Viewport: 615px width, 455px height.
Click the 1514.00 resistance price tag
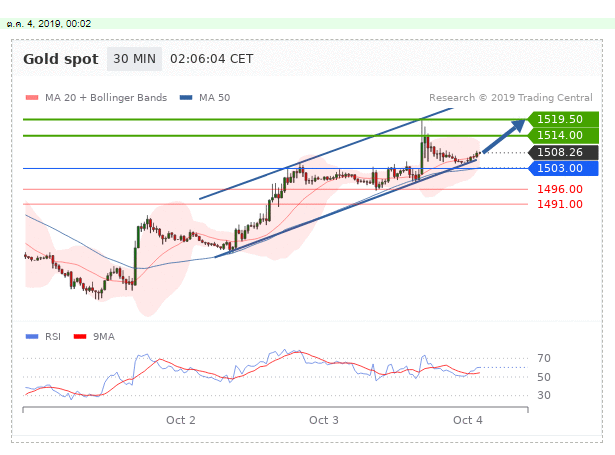pyautogui.click(x=563, y=135)
